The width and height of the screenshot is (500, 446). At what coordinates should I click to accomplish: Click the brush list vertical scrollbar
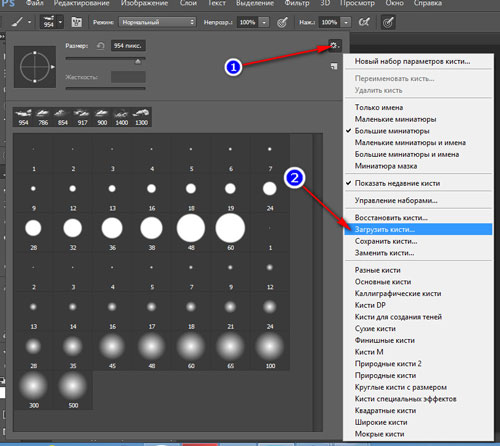[x=318, y=283]
